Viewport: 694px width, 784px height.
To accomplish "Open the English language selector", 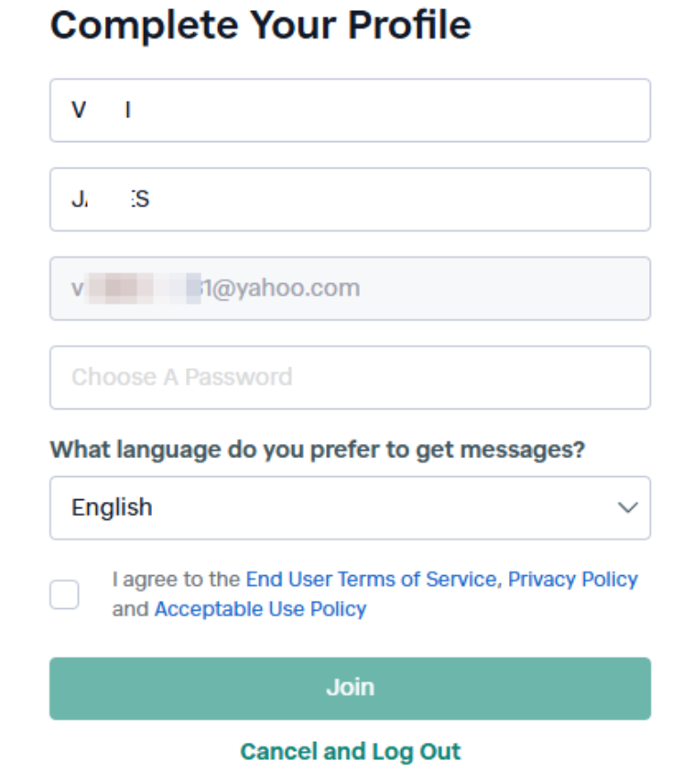I will tap(350, 507).
